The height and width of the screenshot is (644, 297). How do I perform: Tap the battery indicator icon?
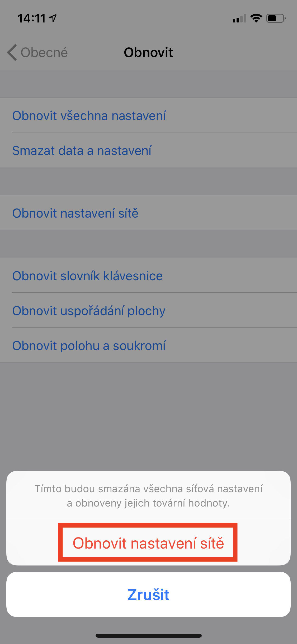click(x=276, y=18)
